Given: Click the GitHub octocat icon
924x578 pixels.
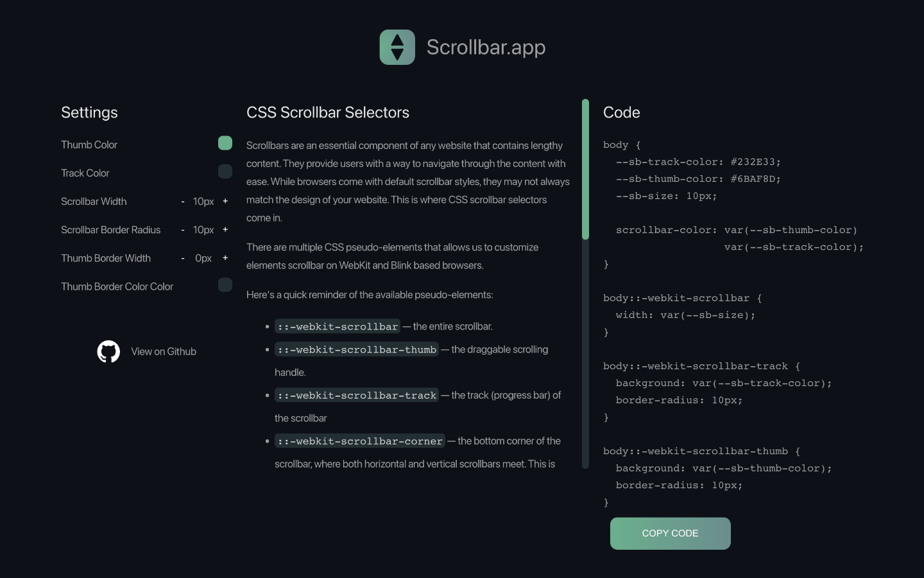Looking at the screenshot, I should pos(108,351).
